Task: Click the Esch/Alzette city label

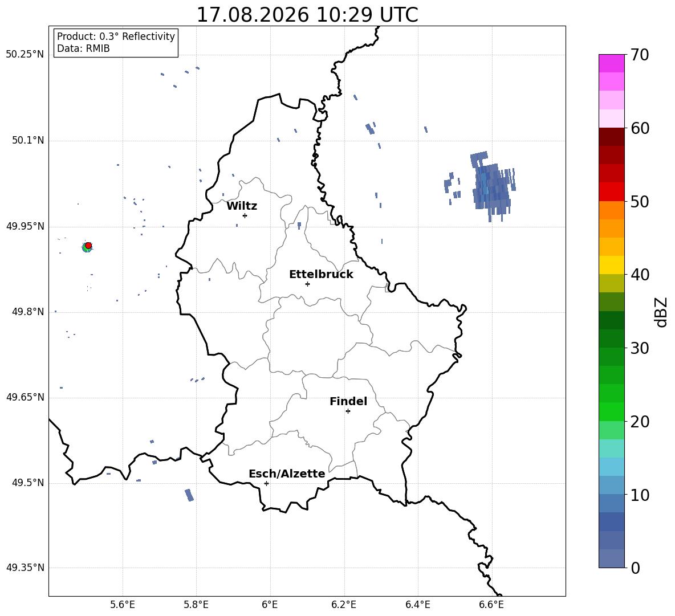Action: click(287, 474)
